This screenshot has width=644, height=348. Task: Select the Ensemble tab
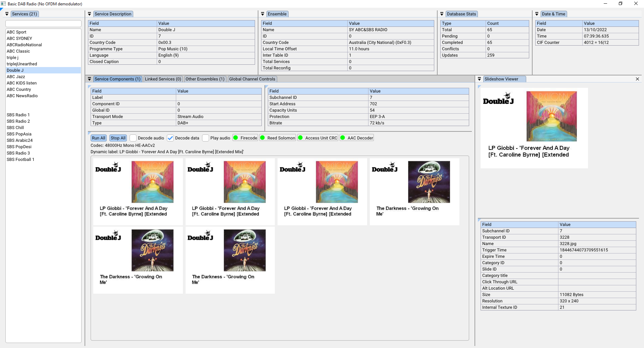tap(277, 14)
